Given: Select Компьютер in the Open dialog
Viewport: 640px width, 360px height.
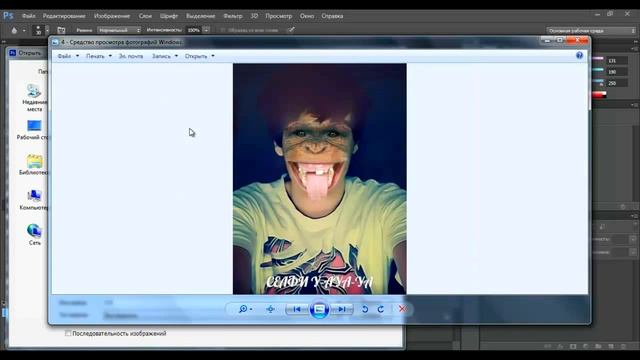Looking at the screenshot, I should 34,200.
